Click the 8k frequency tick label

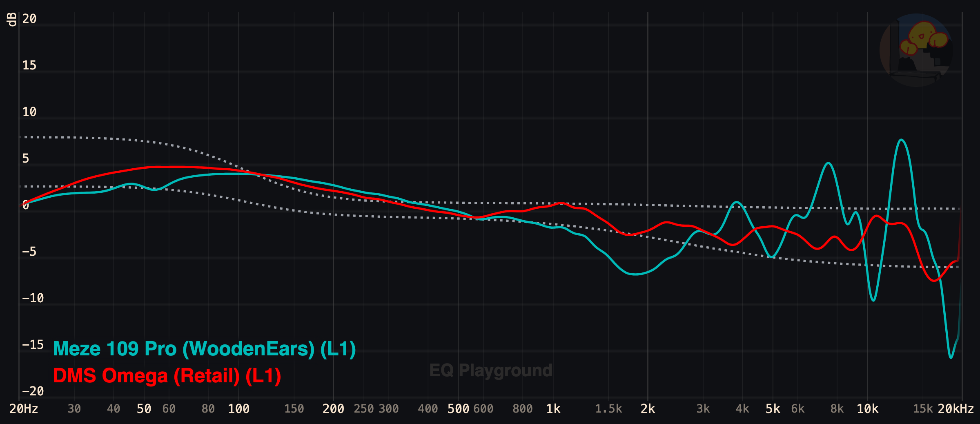click(837, 409)
